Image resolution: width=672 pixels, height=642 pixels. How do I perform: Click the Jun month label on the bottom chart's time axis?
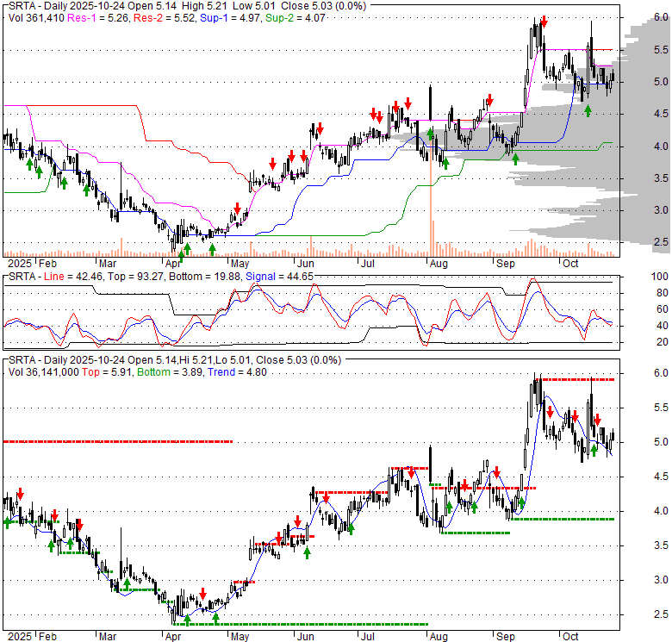click(307, 635)
